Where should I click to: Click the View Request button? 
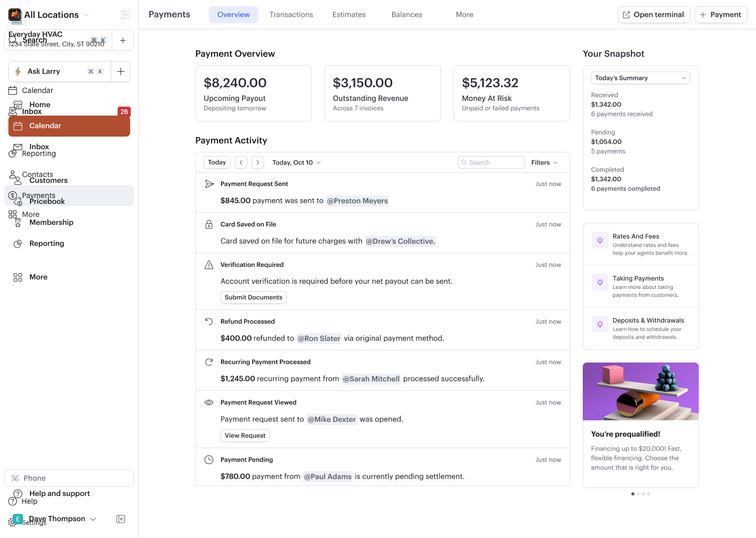245,436
